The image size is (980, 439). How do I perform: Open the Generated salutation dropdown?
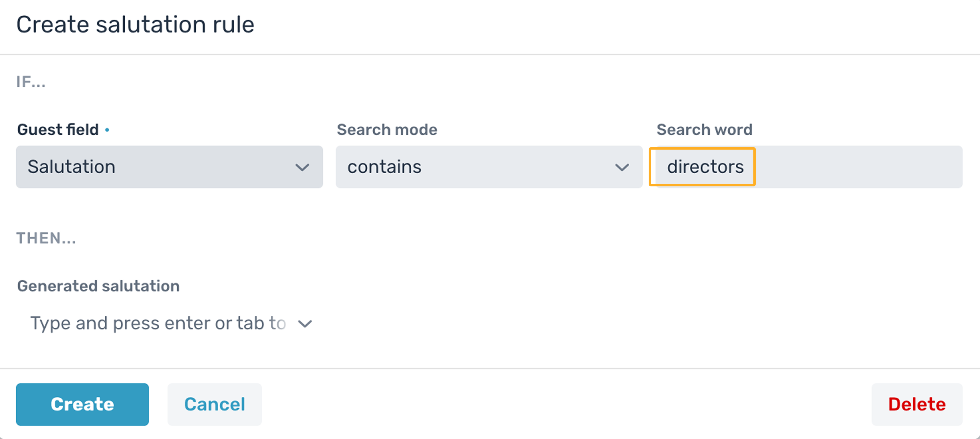click(x=169, y=323)
